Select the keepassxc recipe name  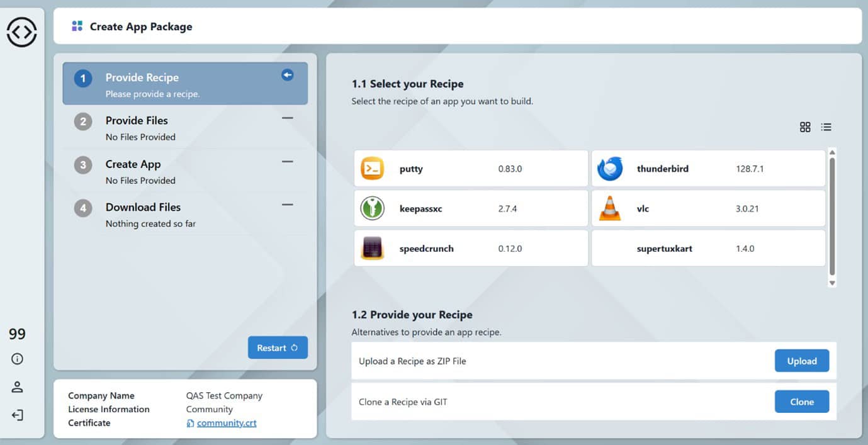421,208
